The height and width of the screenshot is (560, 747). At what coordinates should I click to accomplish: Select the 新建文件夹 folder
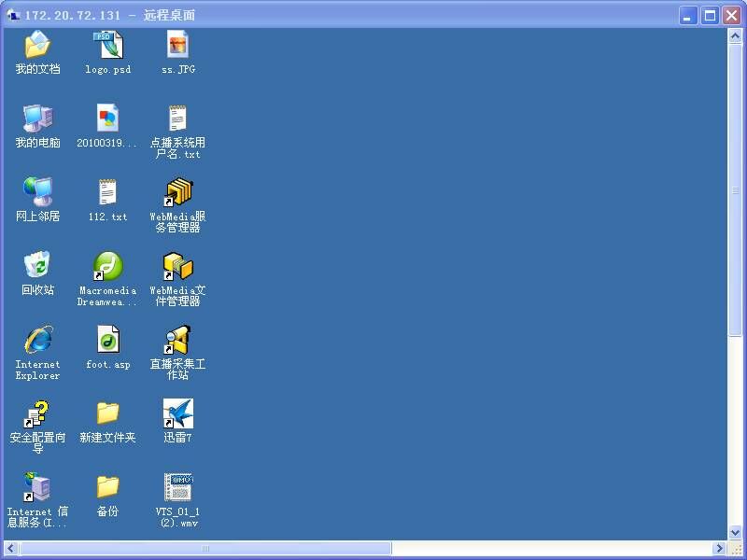[x=107, y=413]
